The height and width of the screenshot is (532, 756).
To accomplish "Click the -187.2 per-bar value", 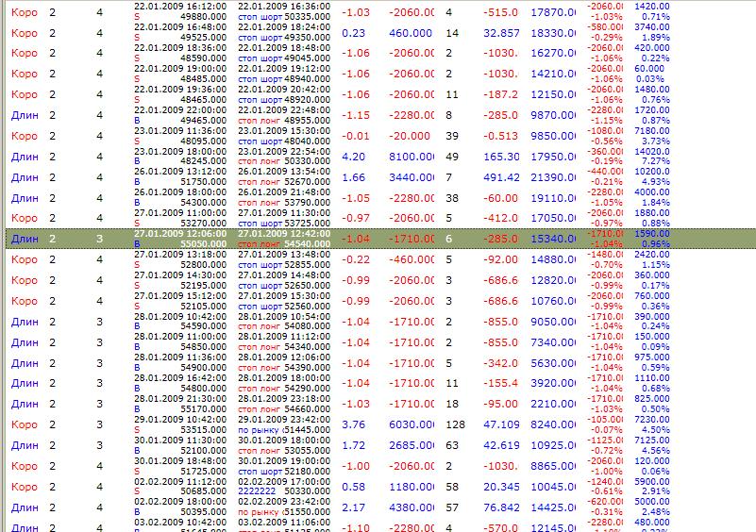I will (x=500, y=95).
